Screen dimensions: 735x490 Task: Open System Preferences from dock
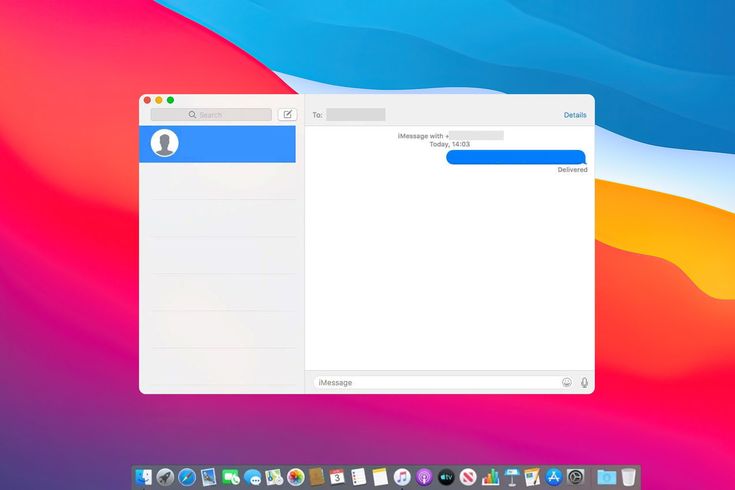[576, 477]
